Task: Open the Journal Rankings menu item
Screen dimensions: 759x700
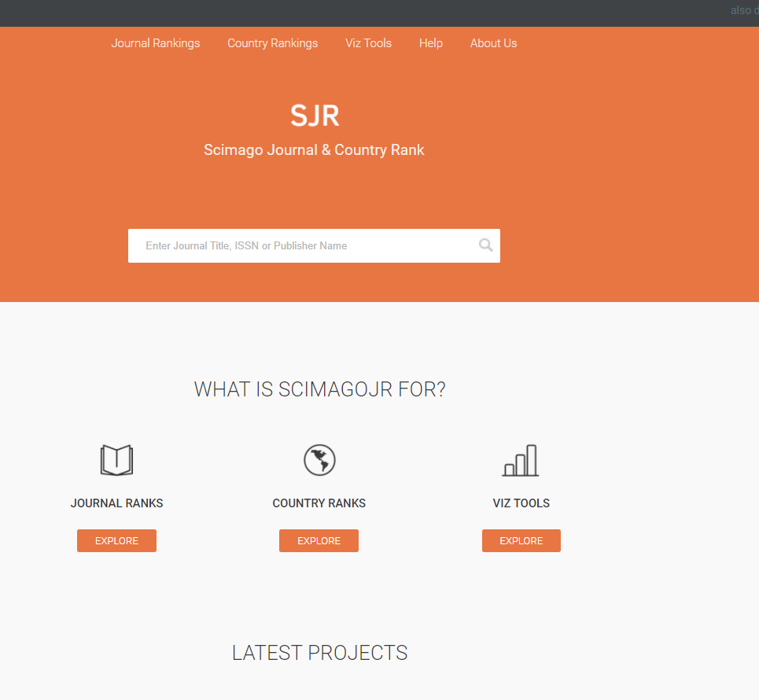Action: [x=156, y=43]
